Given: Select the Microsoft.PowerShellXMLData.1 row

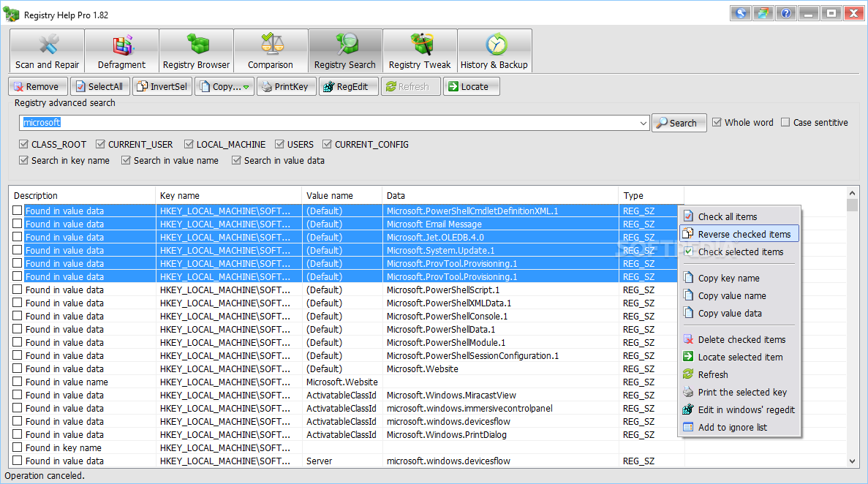Looking at the screenshot, I should (347, 303).
